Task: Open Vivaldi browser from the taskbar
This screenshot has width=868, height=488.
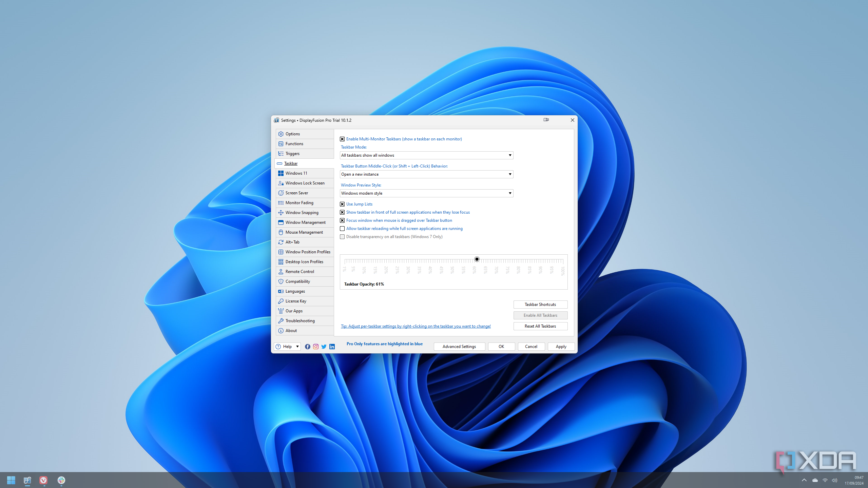Action: pyautogui.click(x=43, y=480)
